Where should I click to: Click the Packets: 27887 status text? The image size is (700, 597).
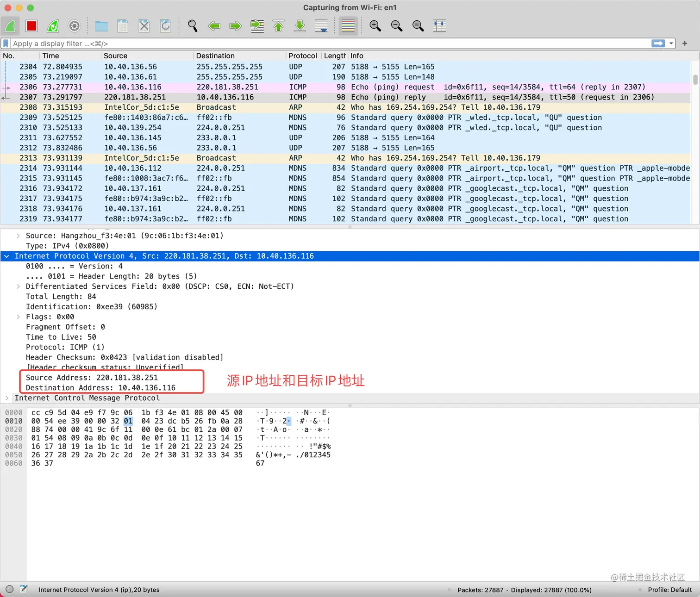pyautogui.click(x=480, y=590)
